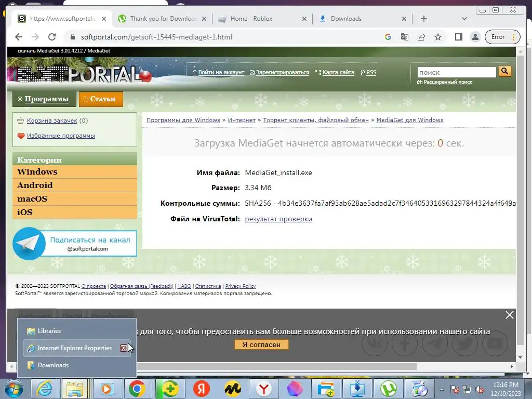Click the forward navigation arrow
The height and width of the screenshot is (399, 532).
(35, 37)
